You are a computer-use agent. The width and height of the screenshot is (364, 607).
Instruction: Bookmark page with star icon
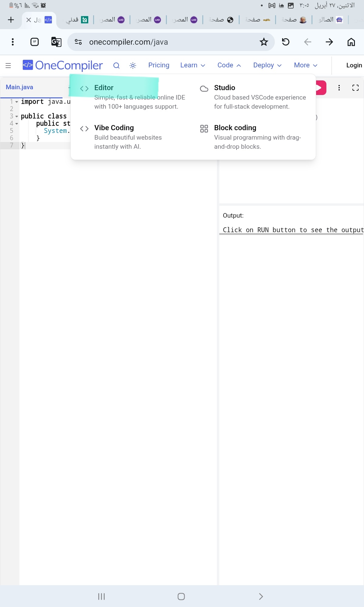(264, 42)
